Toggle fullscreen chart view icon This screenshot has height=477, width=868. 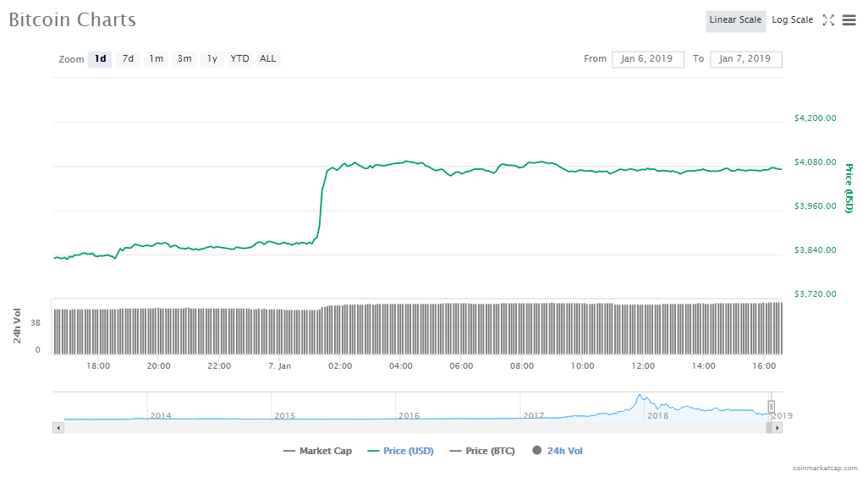point(828,20)
